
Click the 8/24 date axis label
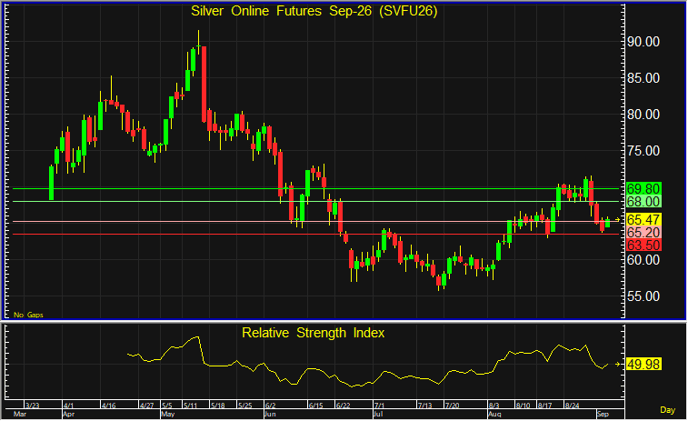point(572,405)
